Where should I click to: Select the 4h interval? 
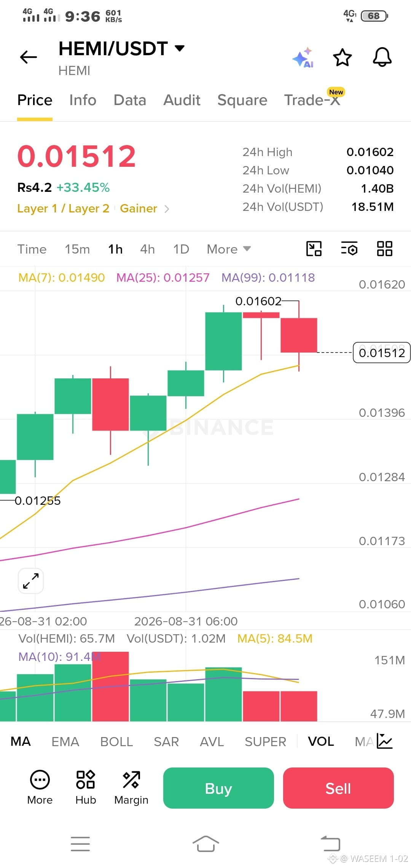(x=147, y=249)
